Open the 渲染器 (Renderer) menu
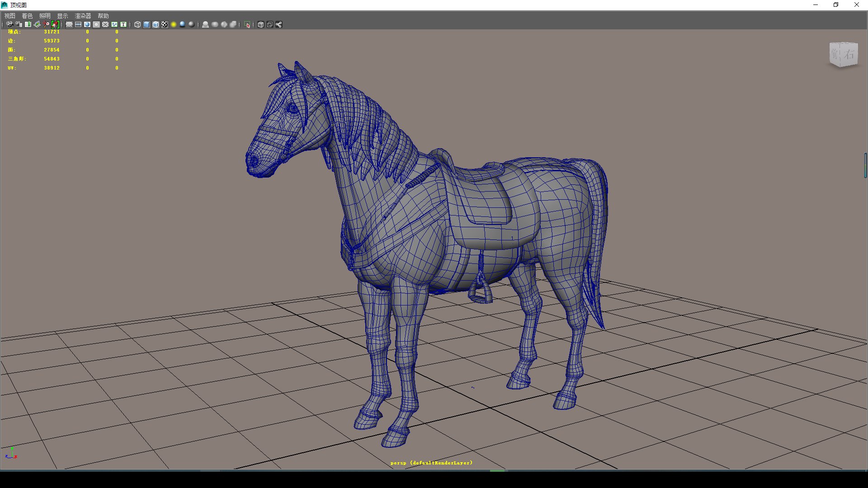Screen dimensions: 868x488 (x=83, y=16)
